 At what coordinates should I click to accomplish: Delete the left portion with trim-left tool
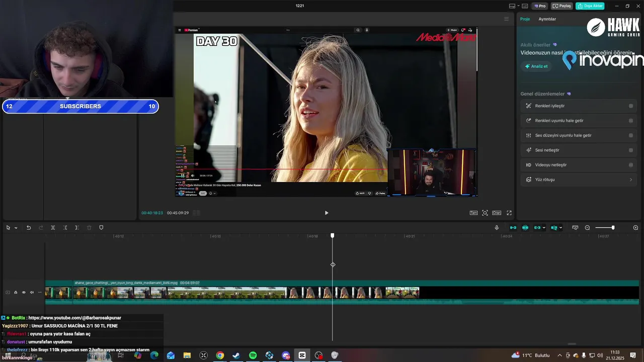pos(65,228)
